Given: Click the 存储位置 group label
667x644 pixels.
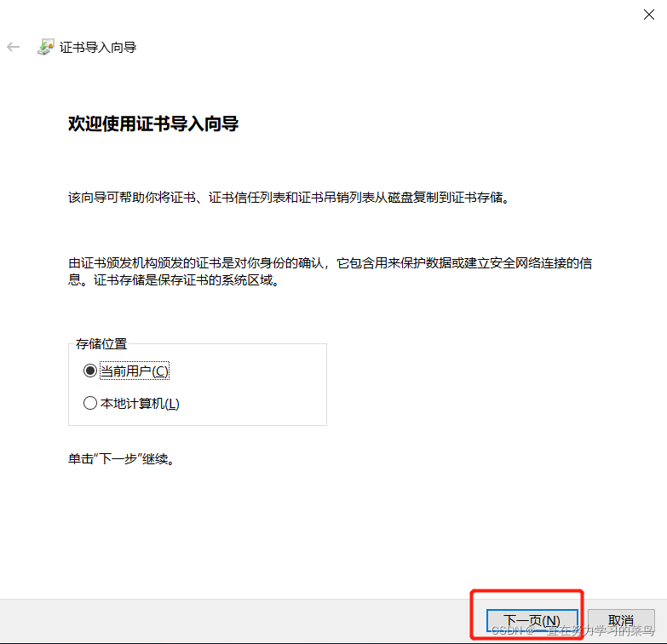Looking at the screenshot, I should [101, 343].
